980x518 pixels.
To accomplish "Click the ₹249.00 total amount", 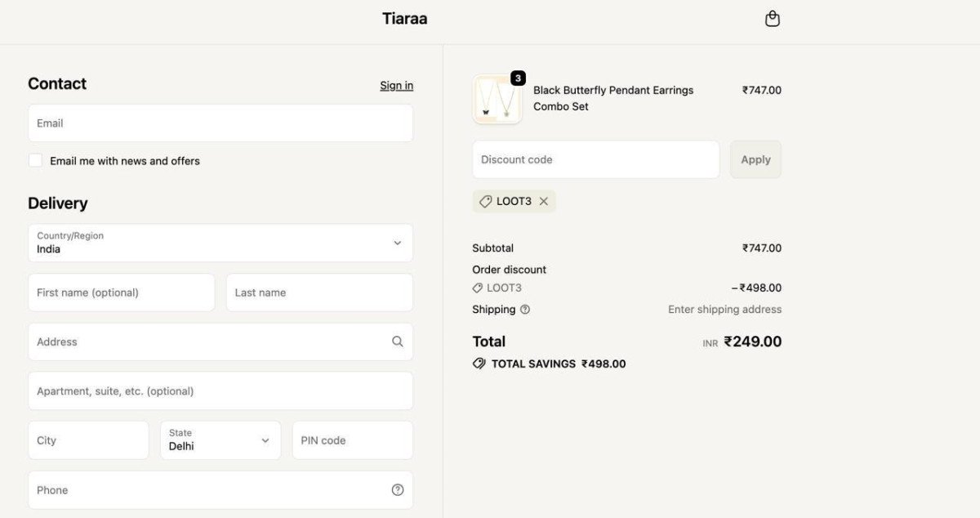I will tap(753, 342).
